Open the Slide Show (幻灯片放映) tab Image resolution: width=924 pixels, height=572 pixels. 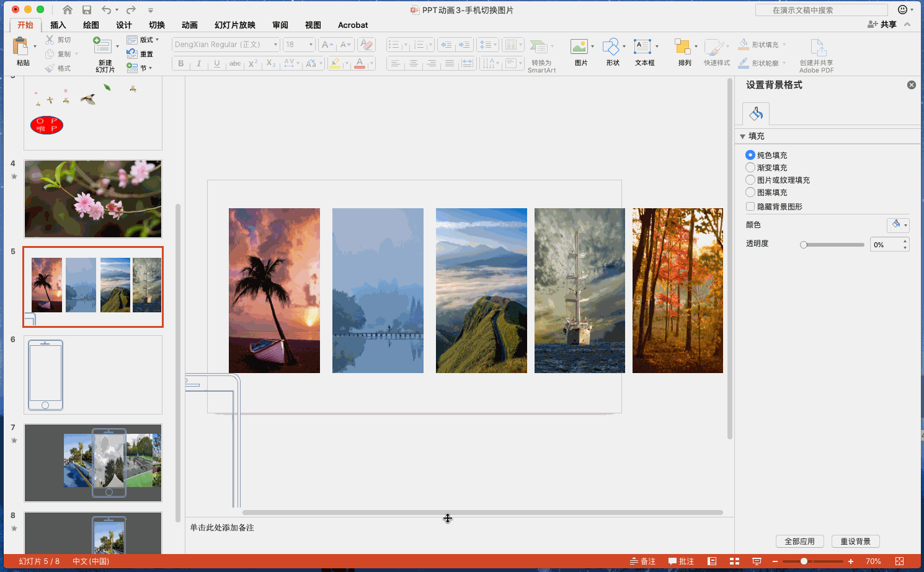(x=234, y=25)
